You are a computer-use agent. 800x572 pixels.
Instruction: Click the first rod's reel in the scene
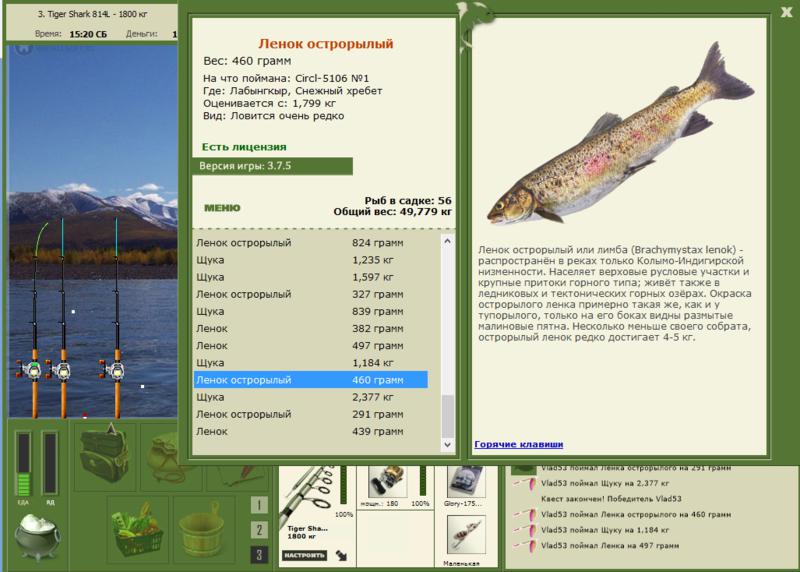pos(31,369)
